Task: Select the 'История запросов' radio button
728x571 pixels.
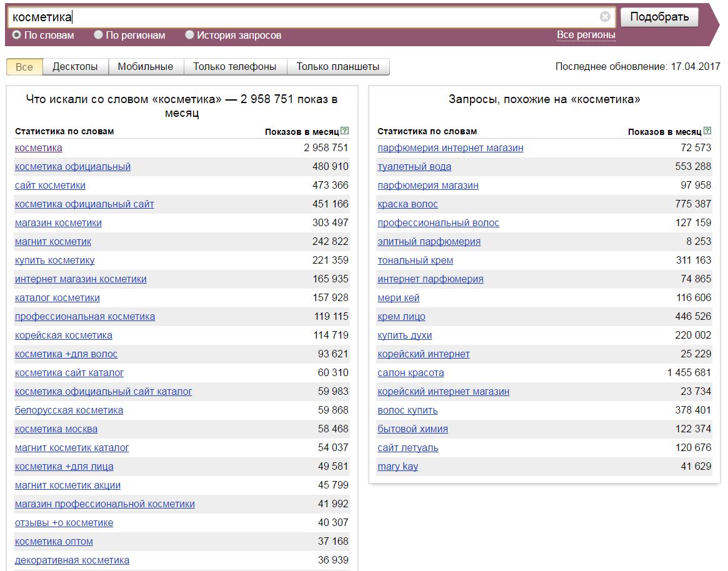Action: [x=189, y=35]
